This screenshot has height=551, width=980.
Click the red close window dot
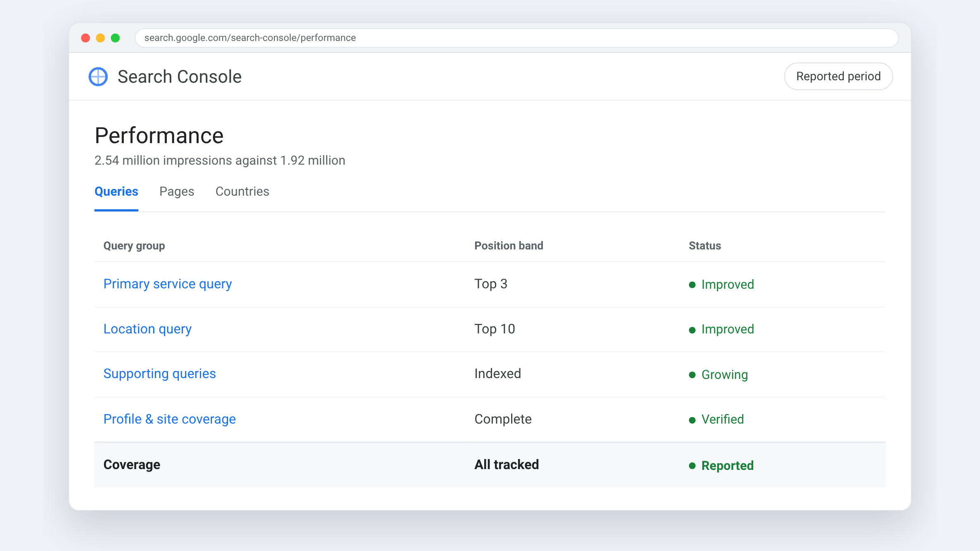point(86,38)
